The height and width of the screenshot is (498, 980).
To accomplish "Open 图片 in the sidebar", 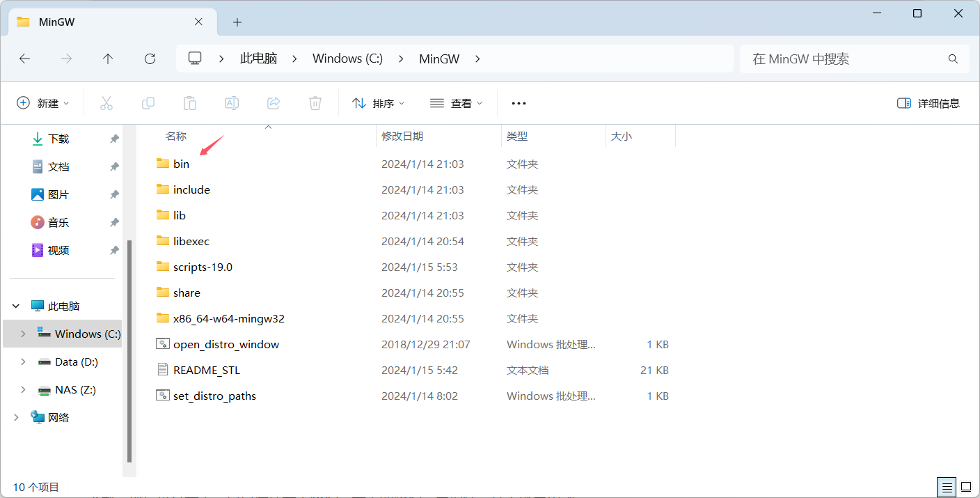I will tap(60, 194).
